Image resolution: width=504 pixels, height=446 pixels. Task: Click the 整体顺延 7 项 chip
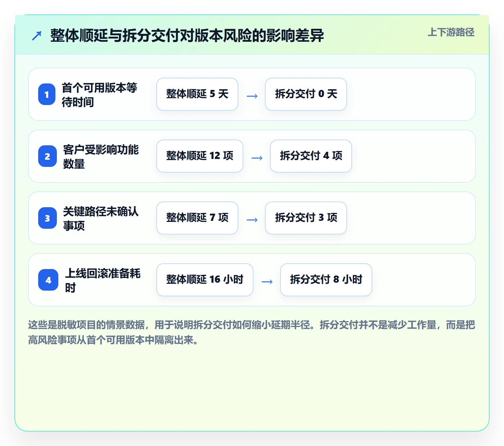(197, 218)
